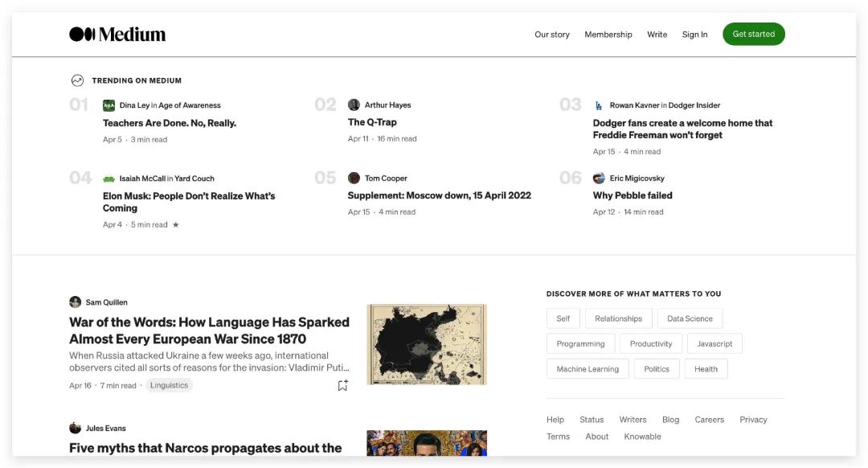Open the Membership page

coord(608,35)
